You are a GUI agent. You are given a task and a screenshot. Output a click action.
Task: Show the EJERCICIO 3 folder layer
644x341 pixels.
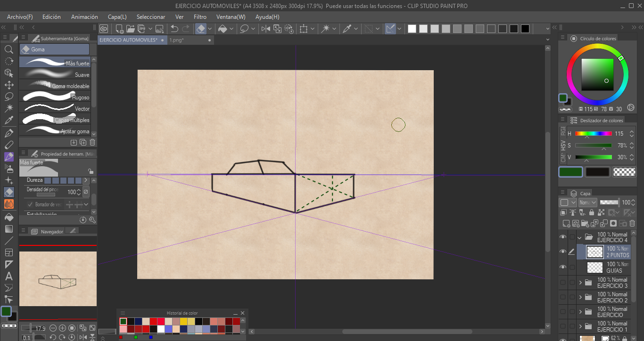562,283
